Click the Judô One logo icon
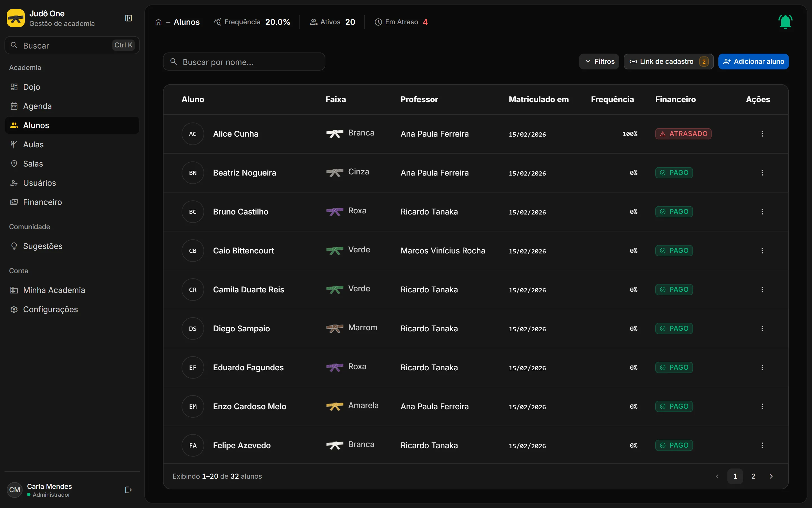 pos(16,18)
